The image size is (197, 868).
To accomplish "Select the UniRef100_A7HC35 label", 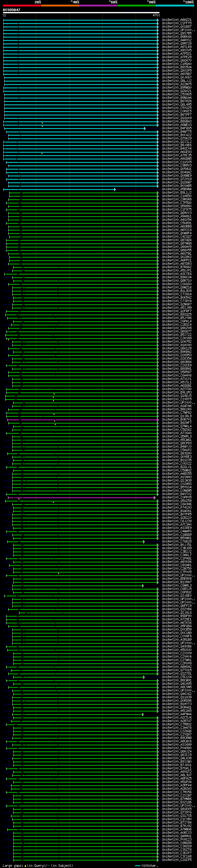I will (x=176, y=155).
